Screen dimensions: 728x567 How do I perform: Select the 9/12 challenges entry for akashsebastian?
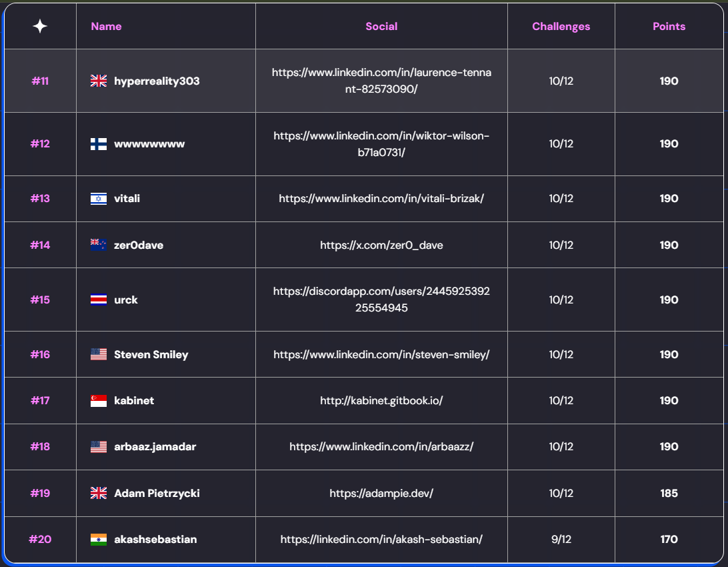pyautogui.click(x=561, y=540)
